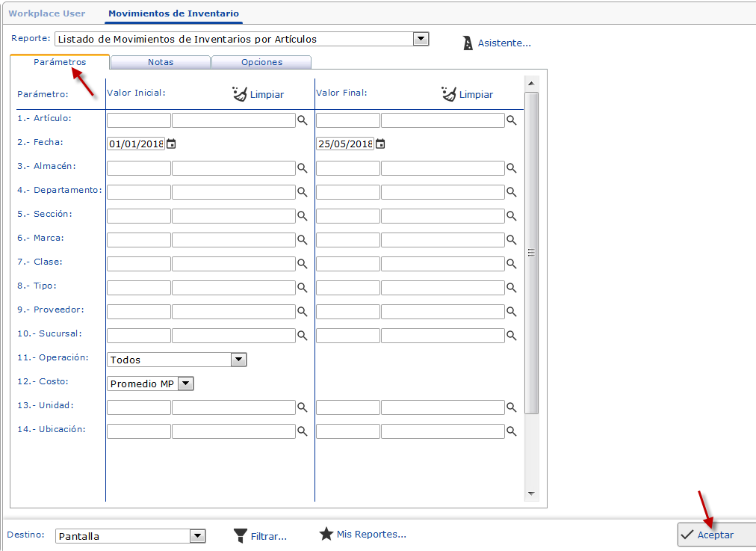Click the search icon for Almacén final value
Image resolution: width=756 pixels, height=551 pixels.
tap(512, 168)
